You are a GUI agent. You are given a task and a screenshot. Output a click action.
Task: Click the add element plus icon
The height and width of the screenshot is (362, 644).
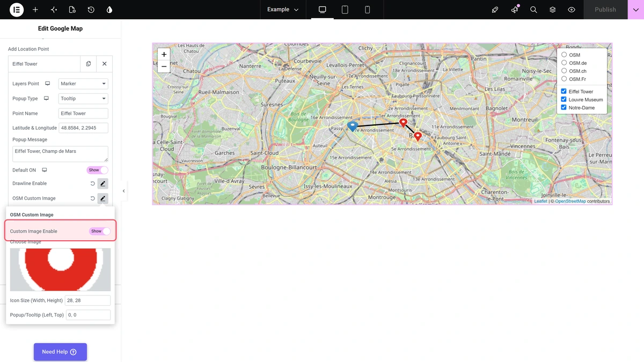[35, 10]
